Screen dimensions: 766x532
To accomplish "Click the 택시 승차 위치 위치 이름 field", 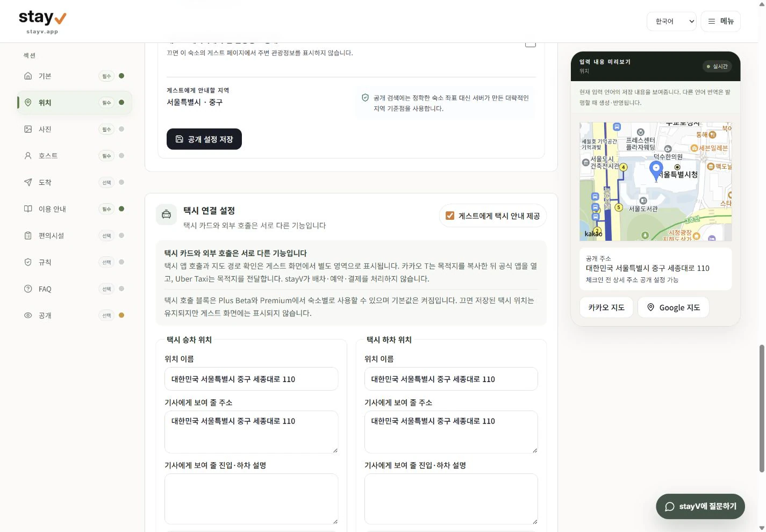I will 252,379.
